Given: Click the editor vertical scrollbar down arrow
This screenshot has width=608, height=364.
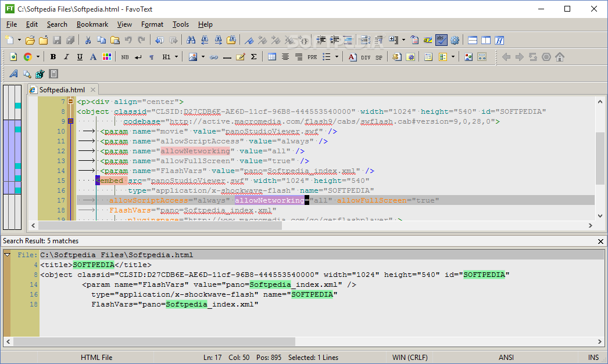Looking at the screenshot, I should click(600, 216).
